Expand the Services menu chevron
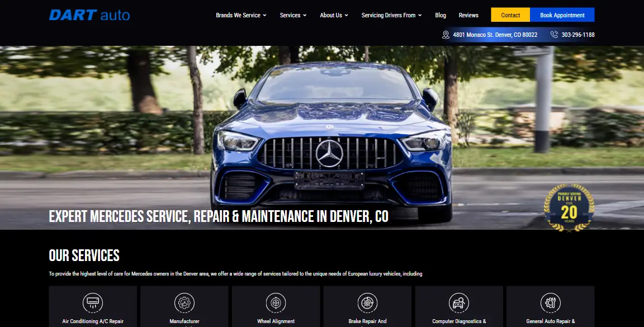The image size is (644, 327). click(x=305, y=15)
